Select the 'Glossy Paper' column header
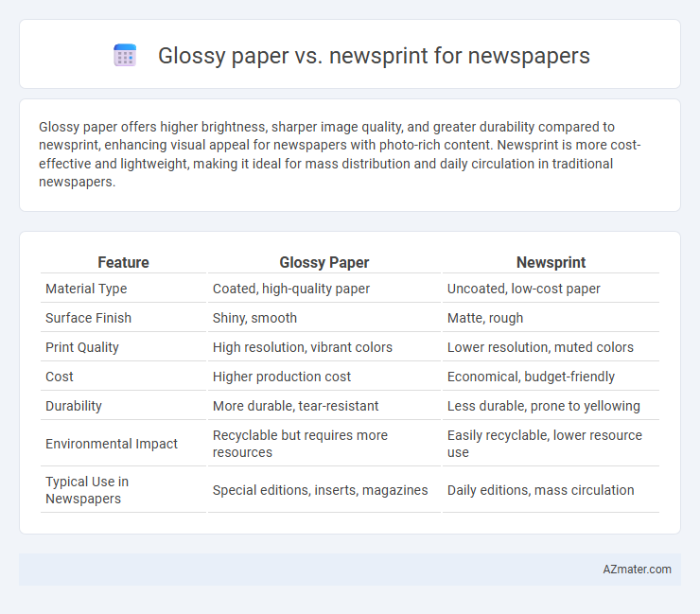The image size is (700, 614). point(324,263)
